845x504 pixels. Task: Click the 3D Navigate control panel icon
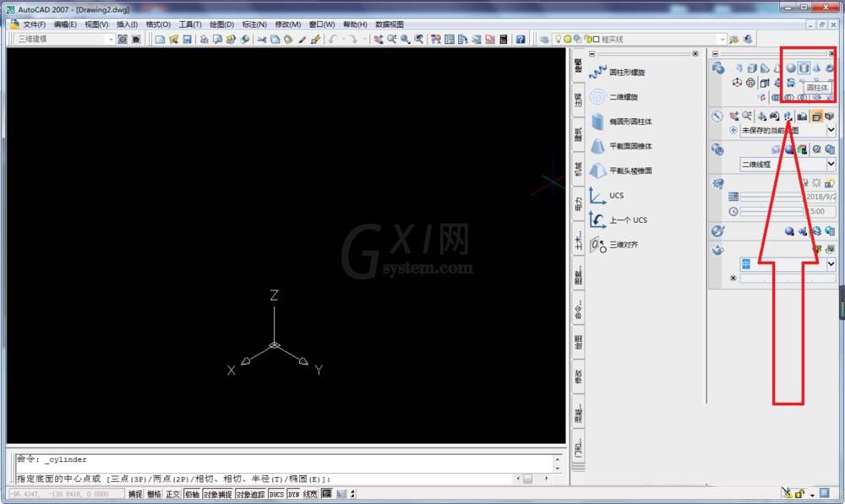coord(717,117)
